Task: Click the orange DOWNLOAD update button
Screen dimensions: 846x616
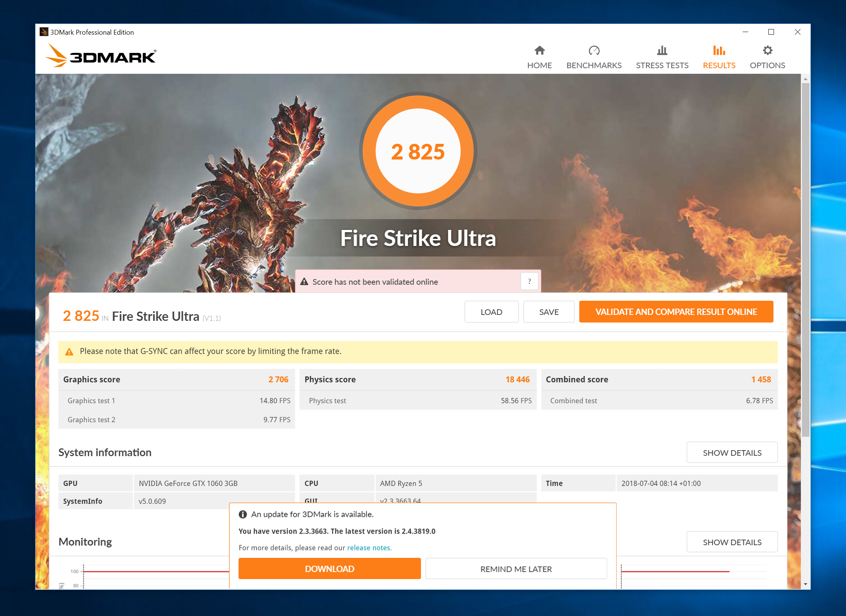Action: tap(329, 569)
